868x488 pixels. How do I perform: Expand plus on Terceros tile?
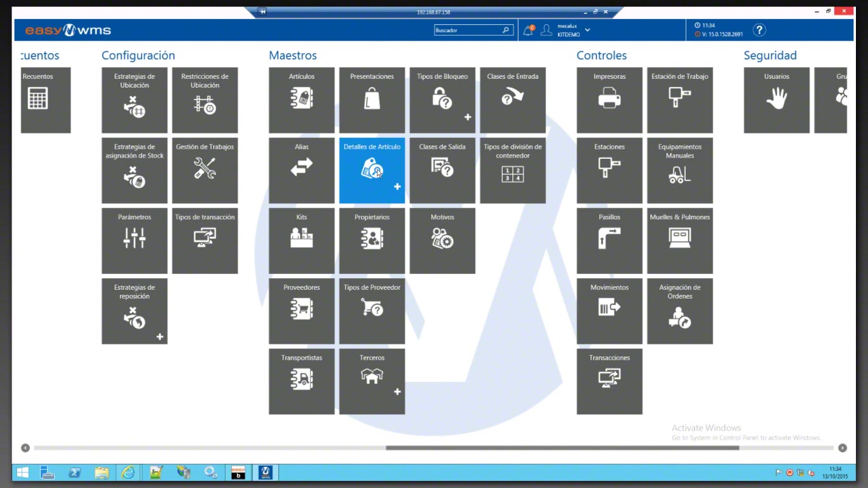click(x=397, y=392)
